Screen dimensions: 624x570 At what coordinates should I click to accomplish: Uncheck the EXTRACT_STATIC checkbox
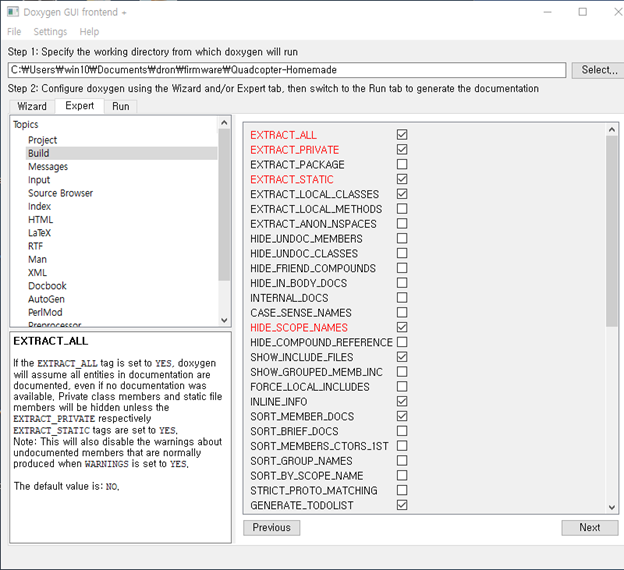pyautogui.click(x=402, y=179)
